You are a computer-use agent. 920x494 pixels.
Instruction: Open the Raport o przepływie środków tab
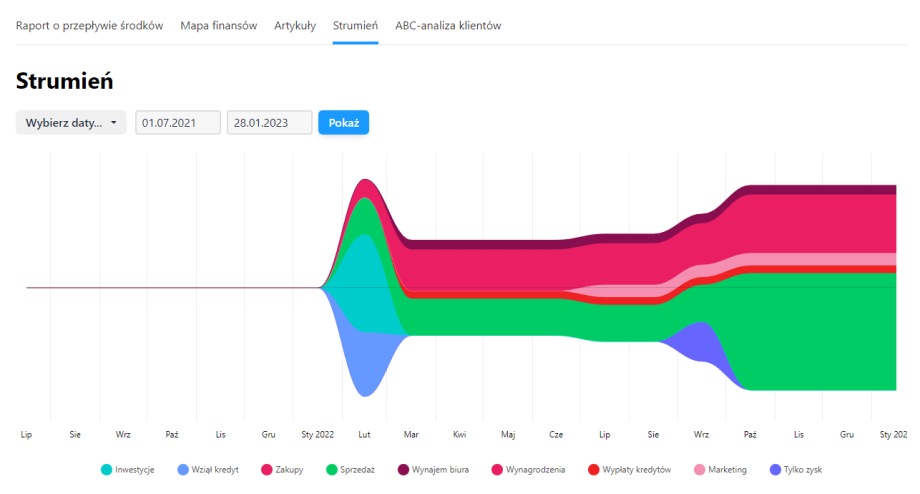click(x=89, y=26)
